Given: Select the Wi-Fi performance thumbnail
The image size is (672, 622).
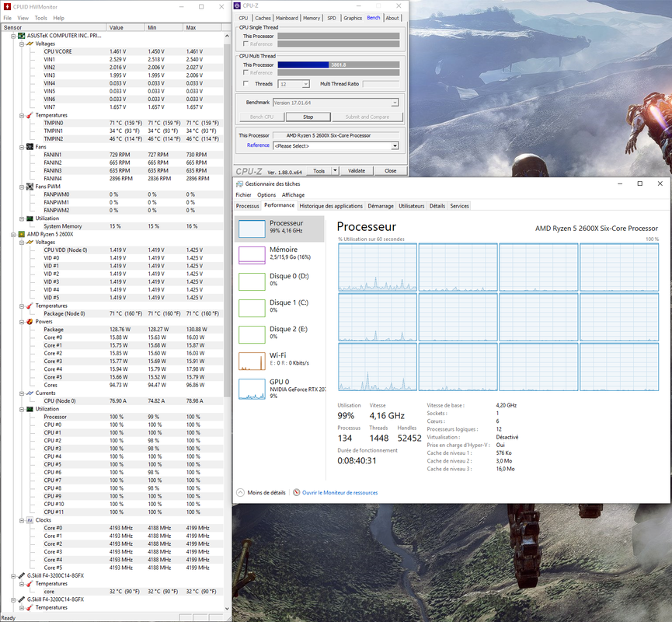Looking at the screenshot, I should tap(252, 361).
